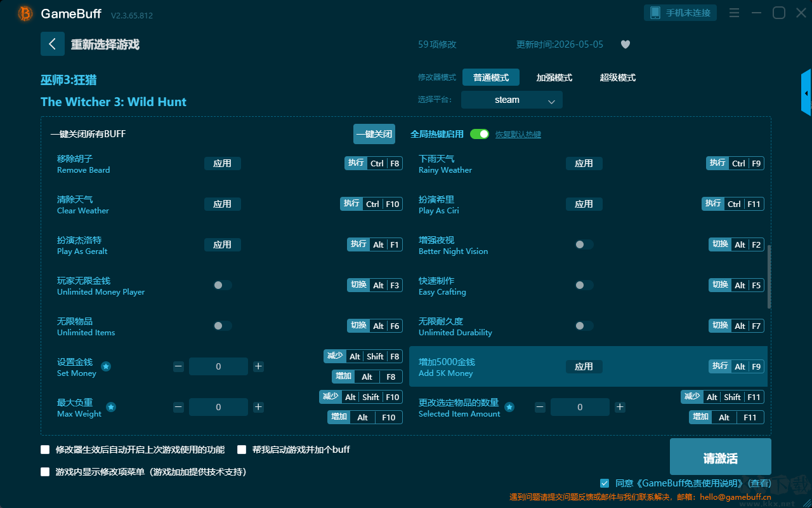Decrease Selected Item Amount with minus
This screenshot has width=812, height=508.
pos(540,407)
